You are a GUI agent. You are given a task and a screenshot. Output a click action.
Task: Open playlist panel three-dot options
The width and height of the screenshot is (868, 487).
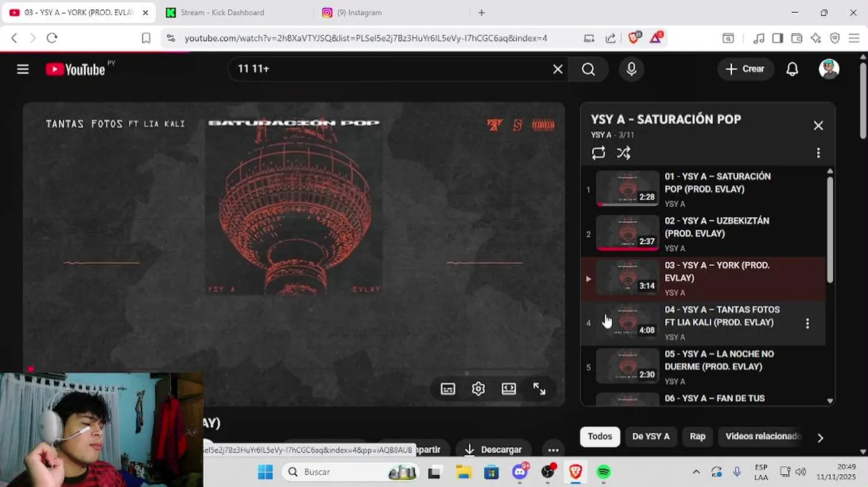[818, 154]
